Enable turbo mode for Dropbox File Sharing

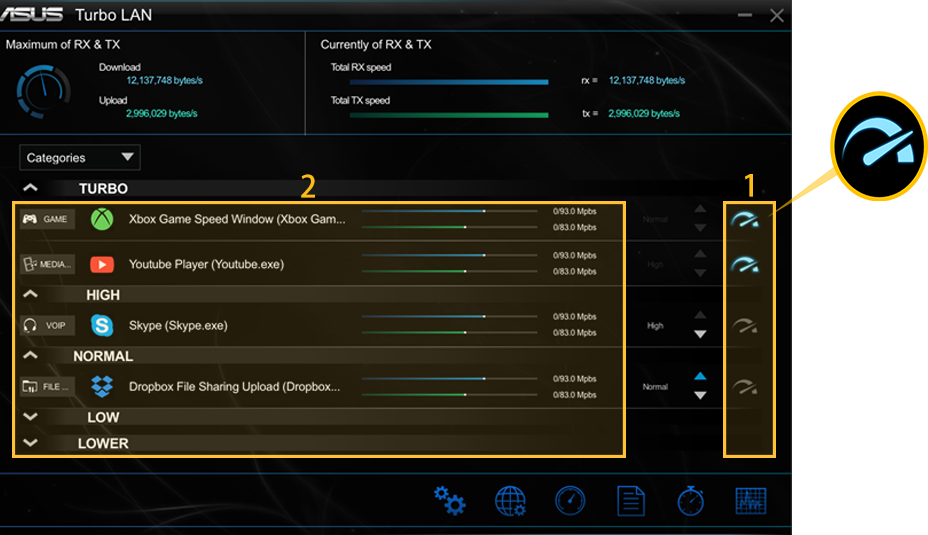[745, 387]
